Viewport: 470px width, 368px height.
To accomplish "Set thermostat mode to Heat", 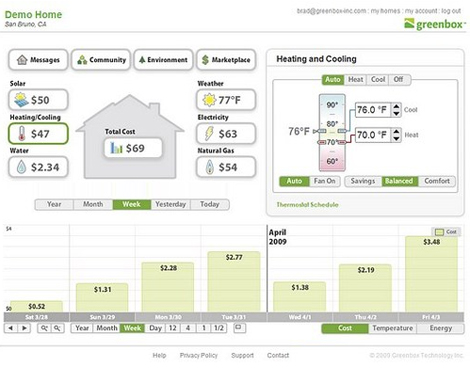I will pyautogui.click(x=355, y=79).
